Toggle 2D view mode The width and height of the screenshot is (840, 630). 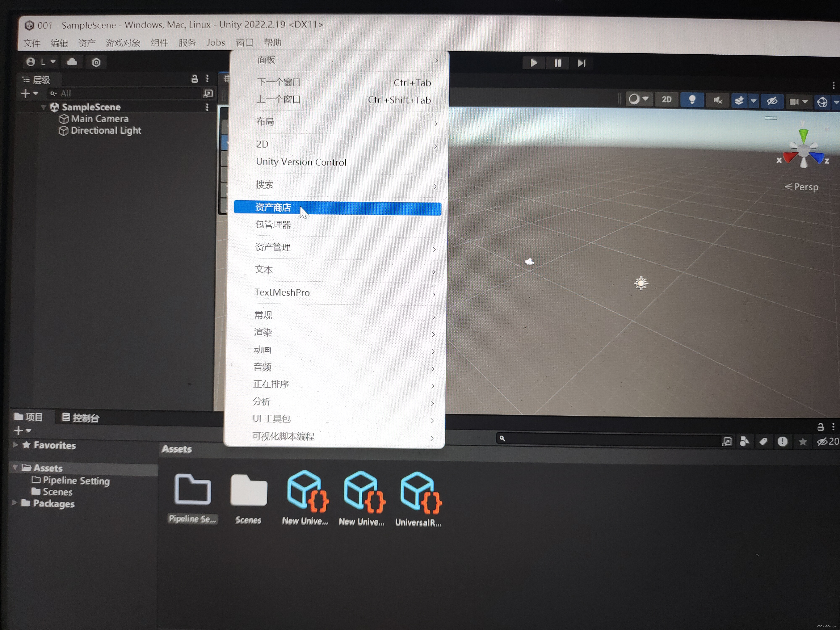click(x=667, y=100)
